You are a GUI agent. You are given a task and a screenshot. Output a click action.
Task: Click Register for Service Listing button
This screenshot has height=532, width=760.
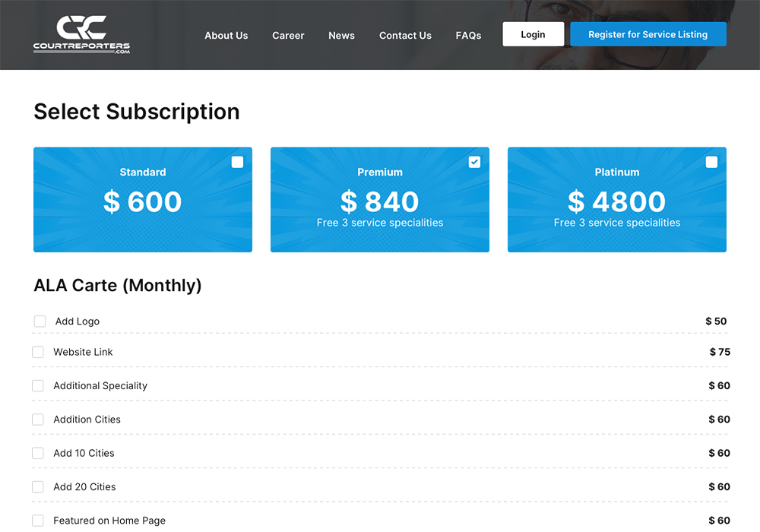pyautogui.click(x=648, y=34)
